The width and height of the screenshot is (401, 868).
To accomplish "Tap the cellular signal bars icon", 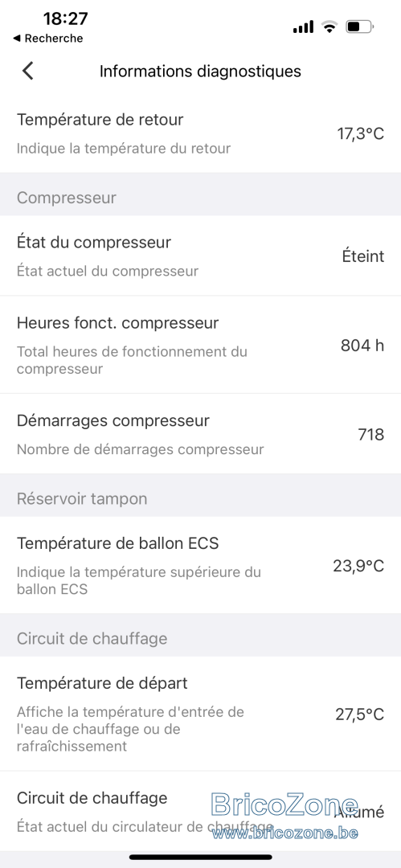I will (304, 27).
